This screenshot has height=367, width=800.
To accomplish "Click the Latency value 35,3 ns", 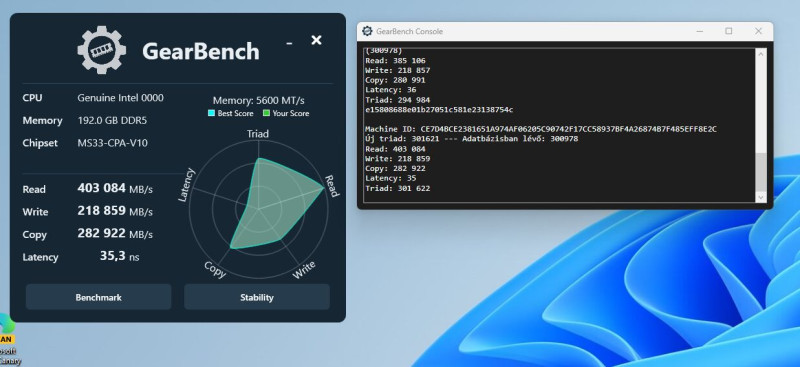I will [119, 256].
